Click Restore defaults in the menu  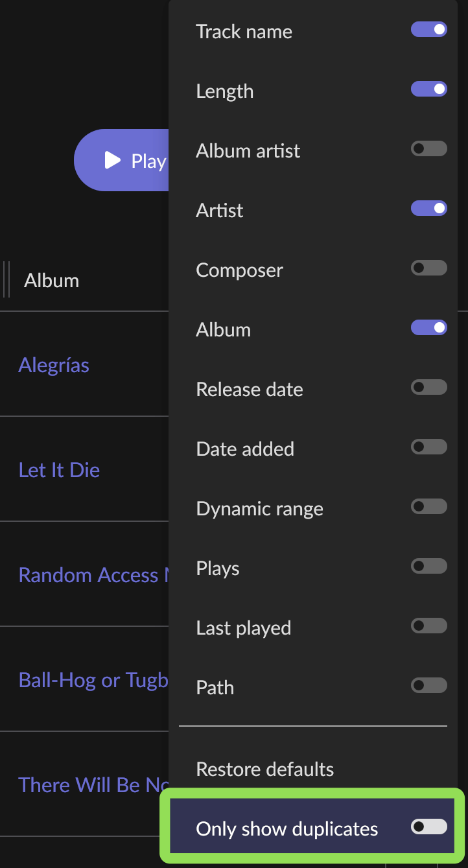point(264,769)
